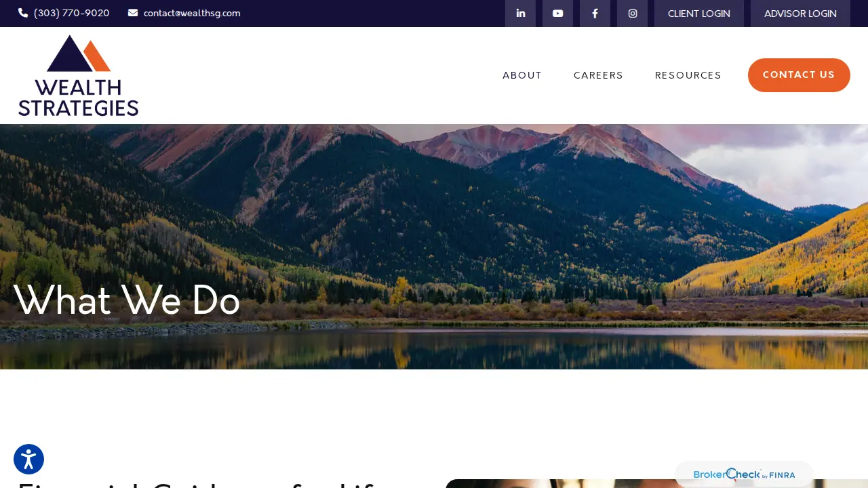Email contact@wealthsg.com link

[192, 13]
